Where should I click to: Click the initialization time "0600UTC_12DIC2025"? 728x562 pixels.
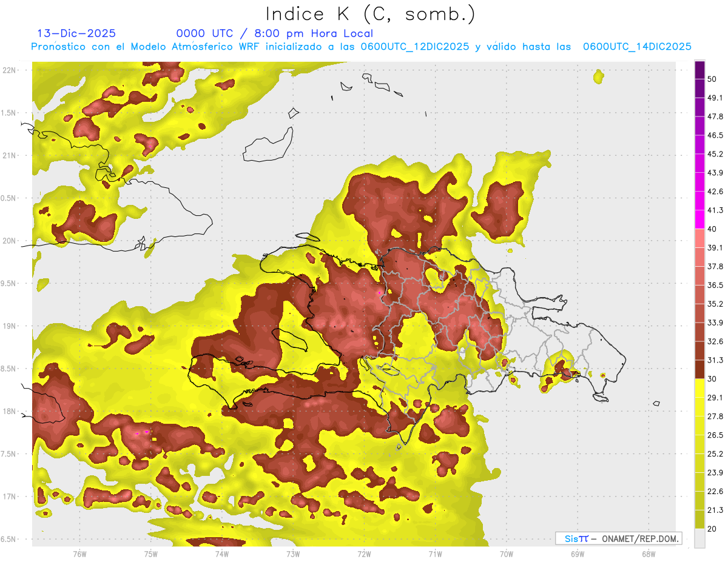coord(415,47)
